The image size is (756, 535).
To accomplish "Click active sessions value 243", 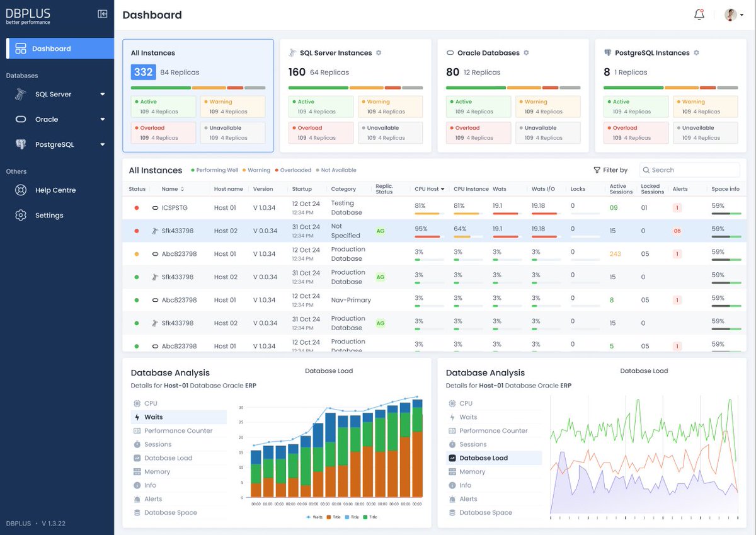I will 616,254.
